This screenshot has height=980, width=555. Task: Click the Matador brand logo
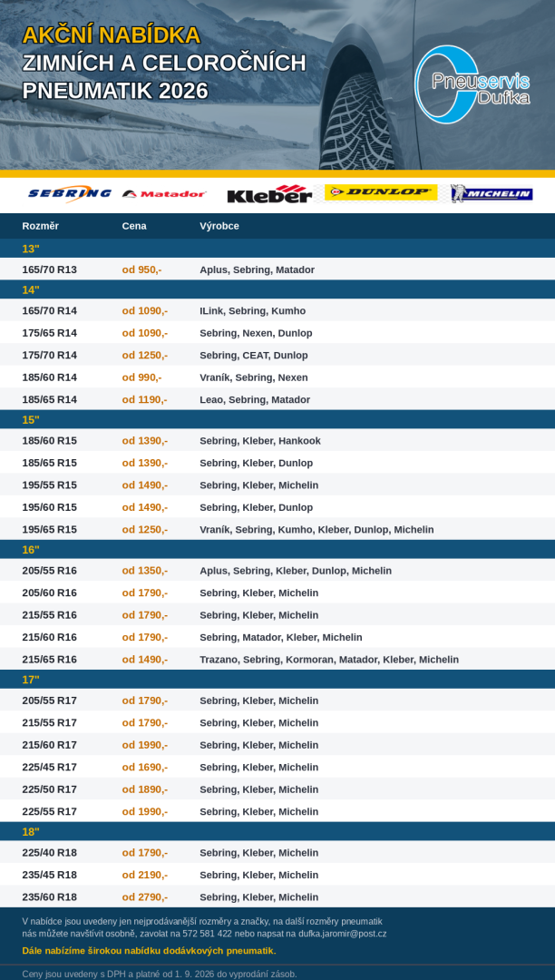pyautogui.click(x=164, y=194)
